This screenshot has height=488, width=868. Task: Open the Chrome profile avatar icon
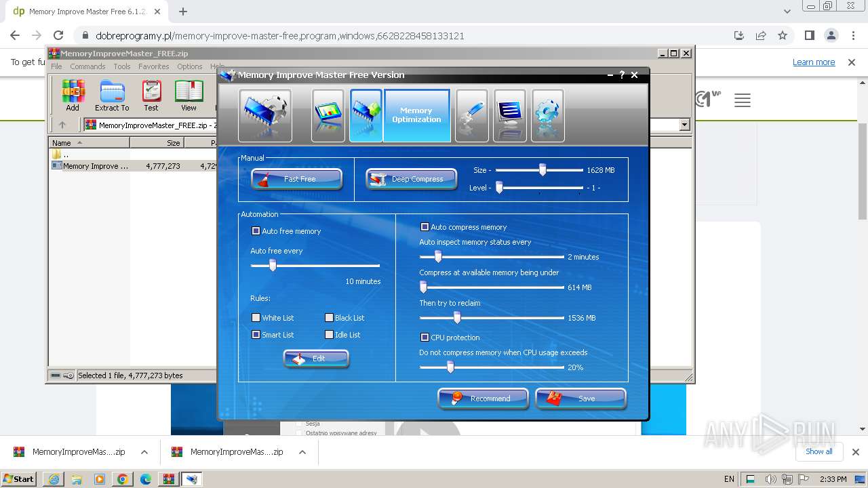tap(831, 36)
